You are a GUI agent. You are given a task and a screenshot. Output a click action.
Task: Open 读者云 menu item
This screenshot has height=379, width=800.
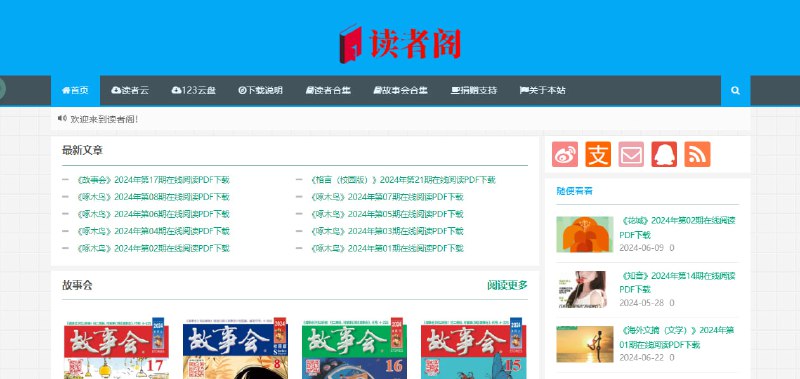130,91
